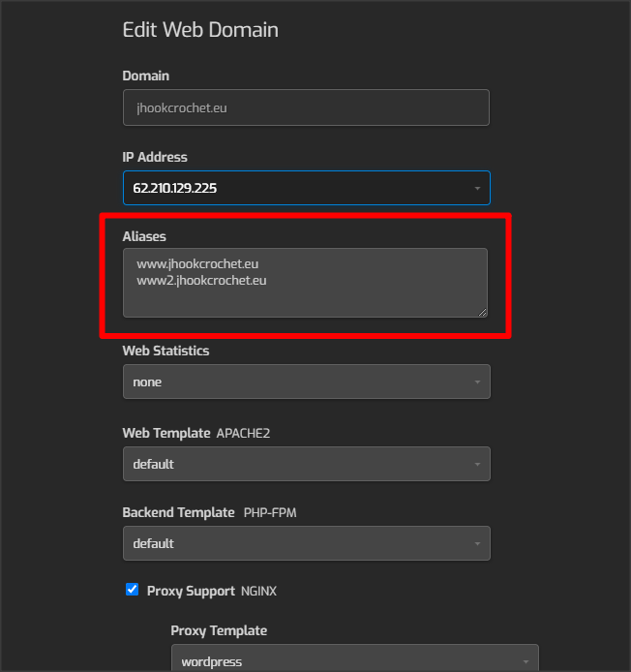Expand the Web Template default dropdown
631x672 pixels.
(x=306, y=464)
